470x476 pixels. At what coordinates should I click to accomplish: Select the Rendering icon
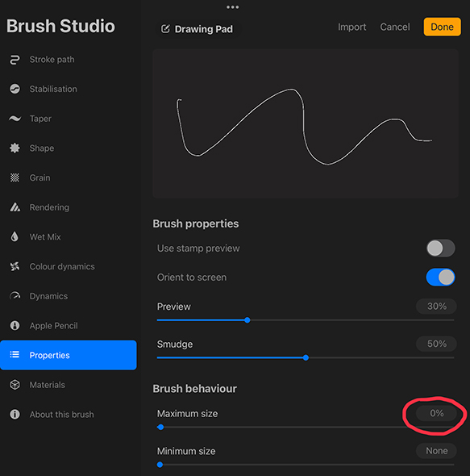15,207
